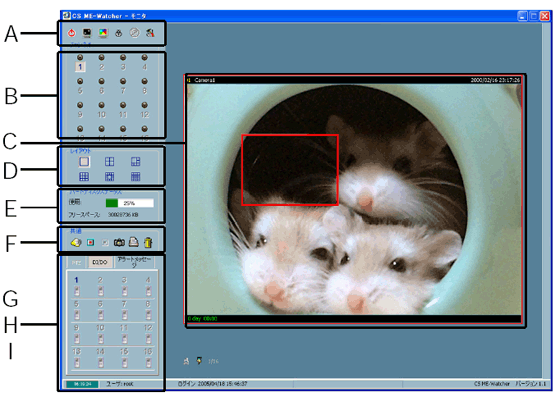Click the red power/exit icon
This screenshot has width=560, height=397.
(71, 33)
